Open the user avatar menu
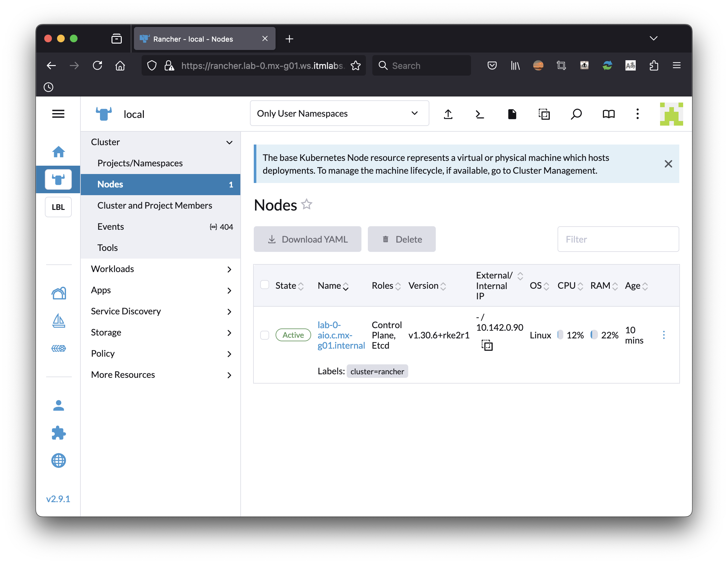The width and height of the screenshot is (728, 564). tap(672, 114)
